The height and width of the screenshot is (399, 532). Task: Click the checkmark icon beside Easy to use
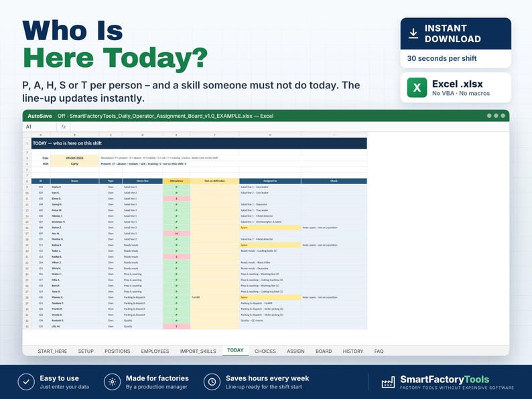pyautogui.click(x=26, y=382)
